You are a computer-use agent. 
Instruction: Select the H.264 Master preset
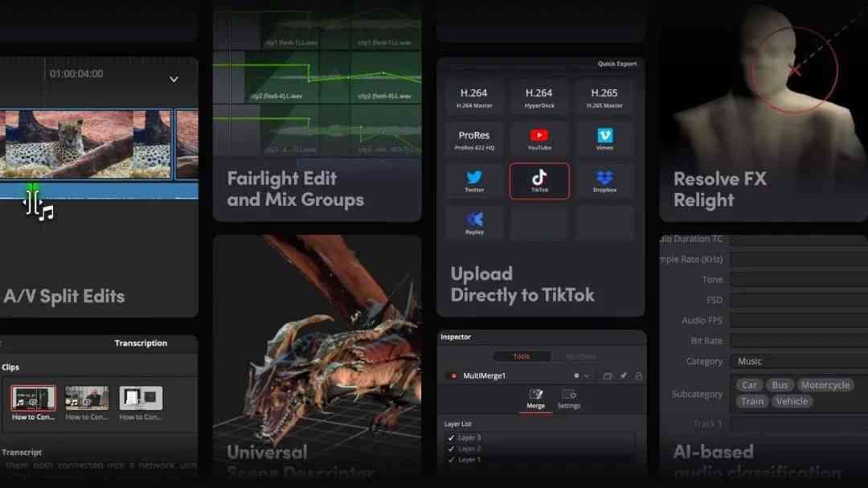(474, 97)
